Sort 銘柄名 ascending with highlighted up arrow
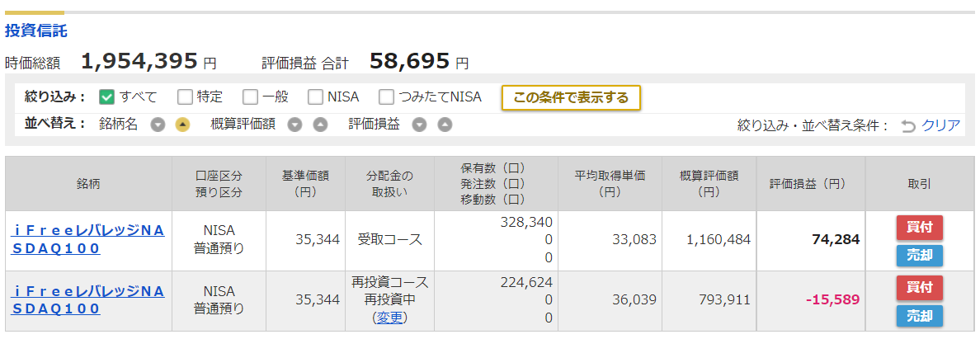Image resolution: width=980 pixels, height=339 pixels. click(181, 125)
